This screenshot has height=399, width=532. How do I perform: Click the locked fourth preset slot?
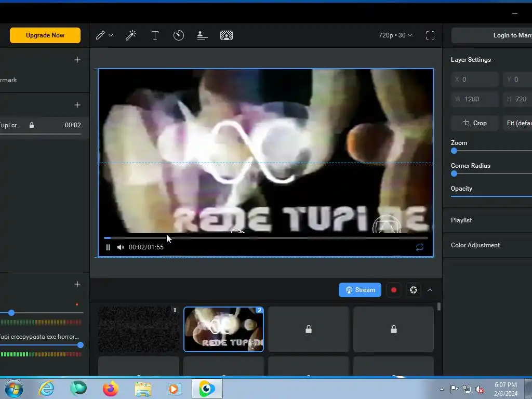pyautogui.click(x=394, y=329)
